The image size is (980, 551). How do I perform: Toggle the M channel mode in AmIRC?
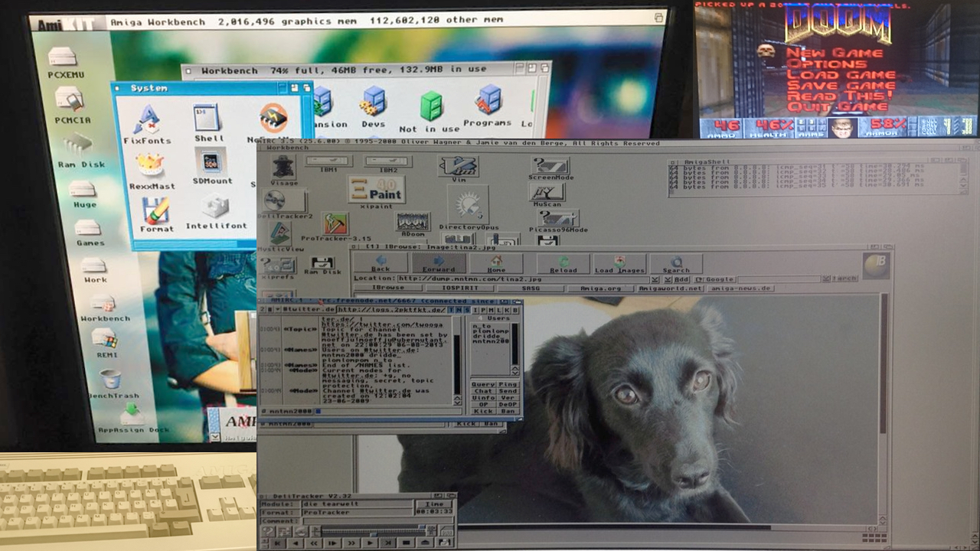(x=491, y=310)
